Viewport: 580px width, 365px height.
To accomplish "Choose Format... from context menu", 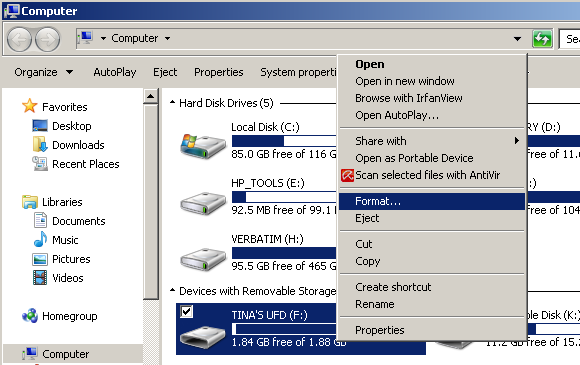I will (x=432, y=201).
